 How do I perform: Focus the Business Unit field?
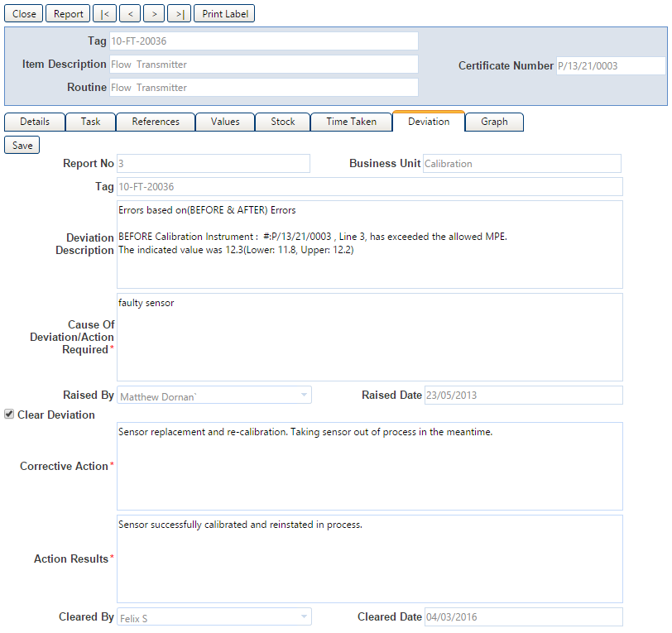(x=522, y=164)
